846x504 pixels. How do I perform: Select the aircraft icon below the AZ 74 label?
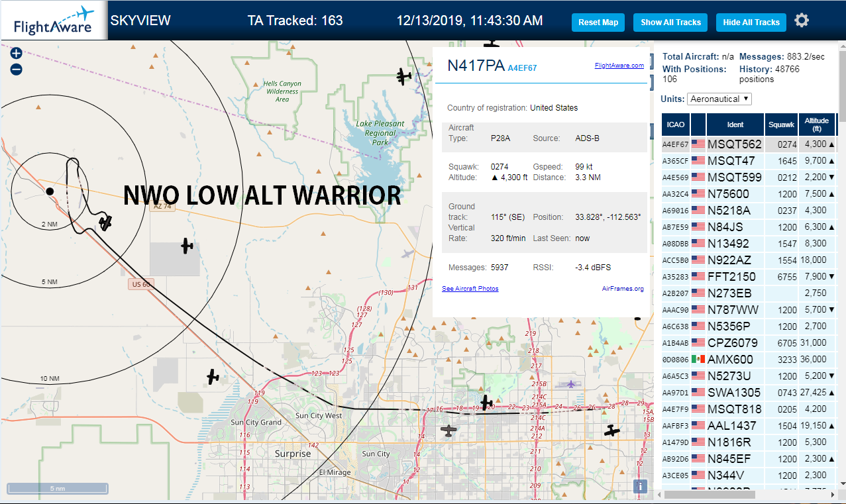point(187,246)
